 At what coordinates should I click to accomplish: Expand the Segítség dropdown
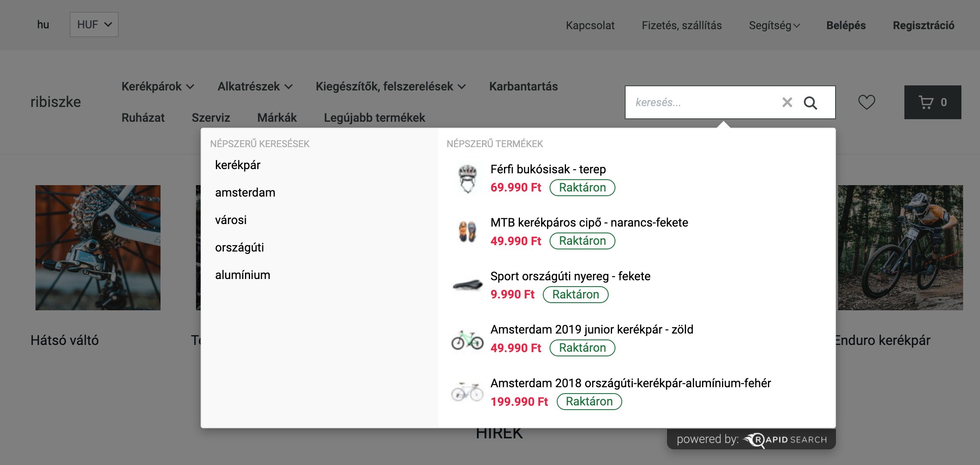tap(774, 25)
